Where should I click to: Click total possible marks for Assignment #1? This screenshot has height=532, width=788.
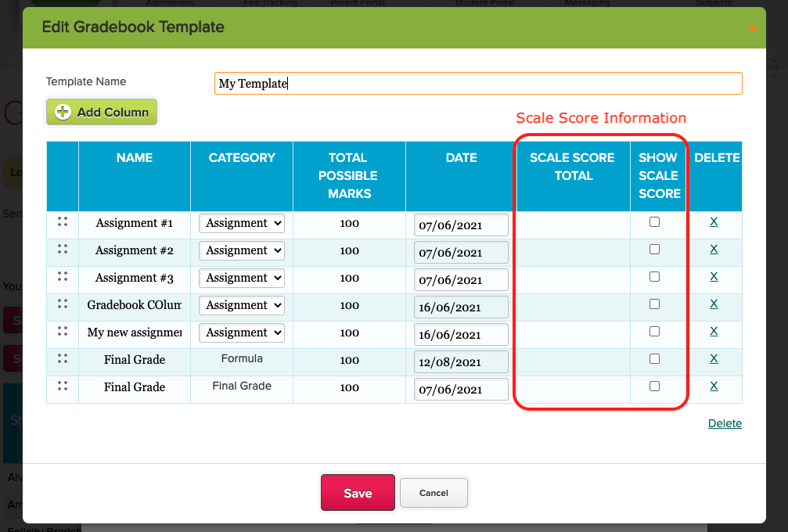[x=349, y=224]
